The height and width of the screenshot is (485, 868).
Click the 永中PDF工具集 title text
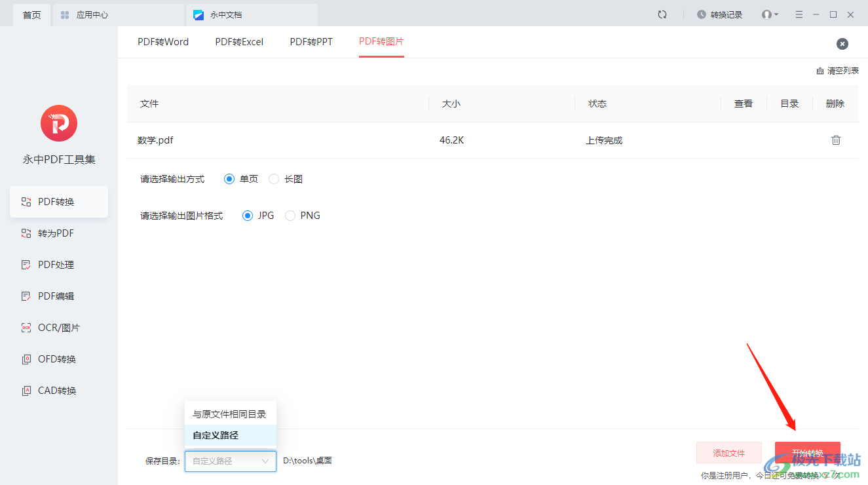(59, 159)
